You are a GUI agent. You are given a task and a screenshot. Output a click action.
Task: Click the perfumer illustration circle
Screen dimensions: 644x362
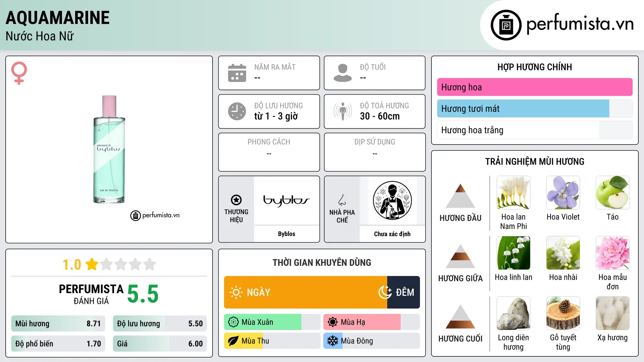coord(392,200)
